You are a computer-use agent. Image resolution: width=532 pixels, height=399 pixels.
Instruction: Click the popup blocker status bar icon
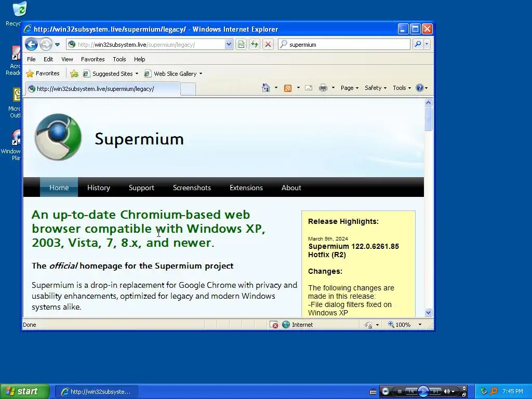click(274, 325)
